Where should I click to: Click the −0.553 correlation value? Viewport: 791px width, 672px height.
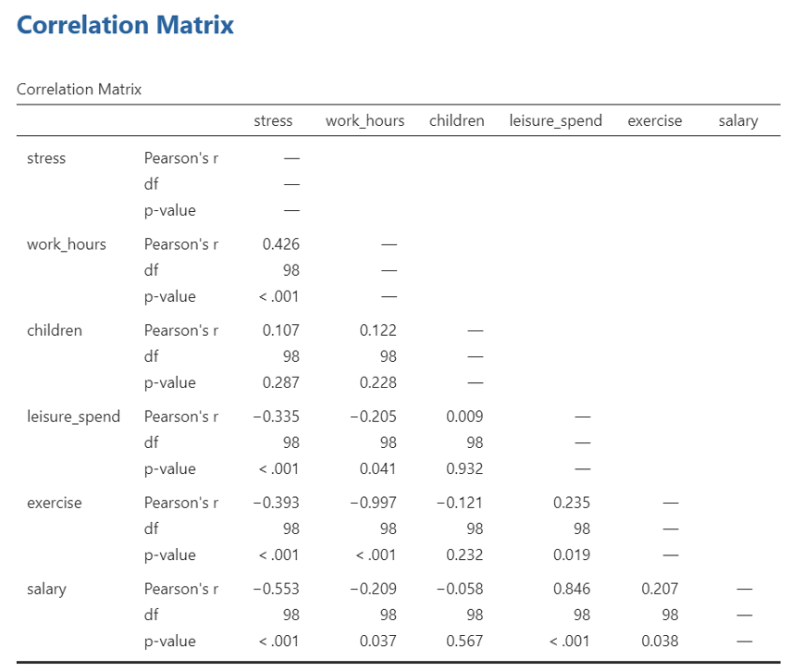click(x=276, y=589)
